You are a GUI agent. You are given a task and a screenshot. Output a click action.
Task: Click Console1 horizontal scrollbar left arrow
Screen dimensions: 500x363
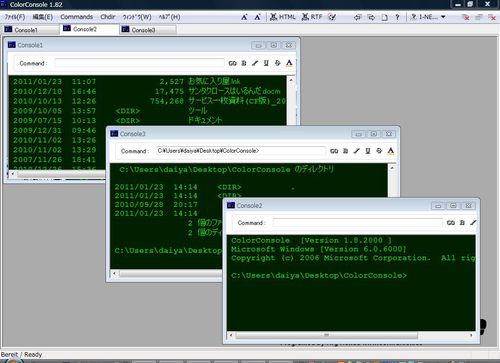click(13, 174)
